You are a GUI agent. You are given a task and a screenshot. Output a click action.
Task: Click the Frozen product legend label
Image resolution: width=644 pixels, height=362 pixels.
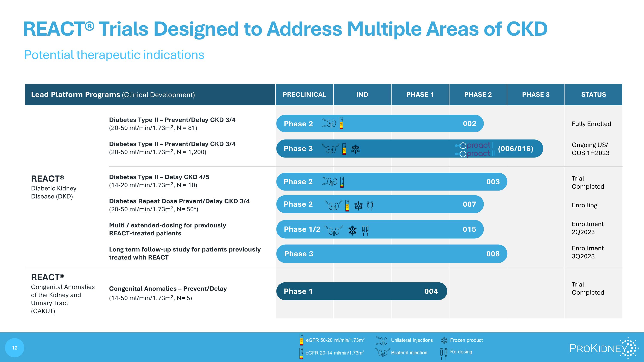coord(466,340)
